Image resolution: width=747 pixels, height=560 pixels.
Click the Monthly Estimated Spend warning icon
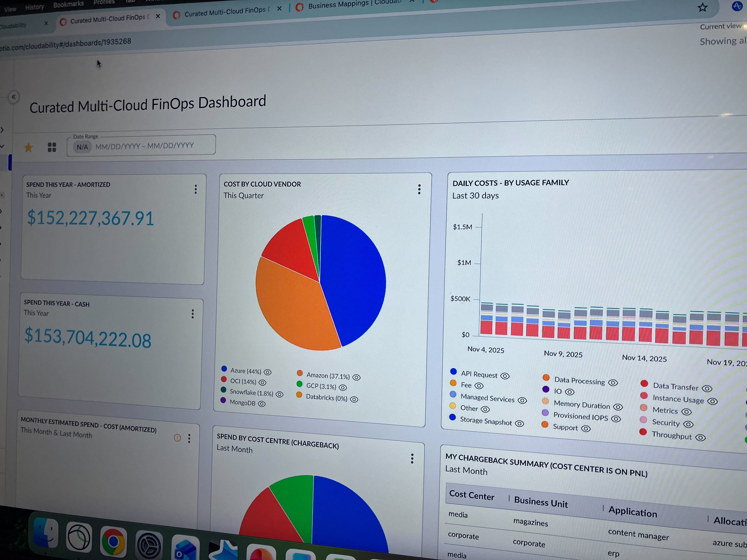[177, 438]
